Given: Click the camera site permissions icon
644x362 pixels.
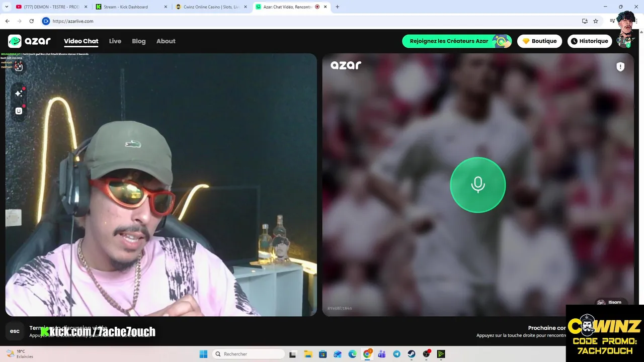Looking at the screenshot, I should pyautogui.click(x=46, y=21).
